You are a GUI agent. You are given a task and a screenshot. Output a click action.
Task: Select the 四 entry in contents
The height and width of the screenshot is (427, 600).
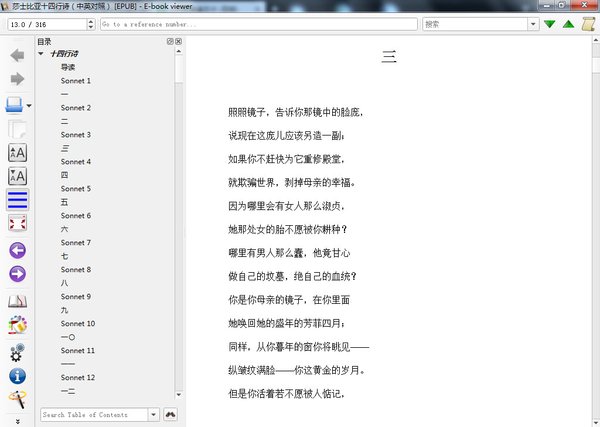coord(64,175)
